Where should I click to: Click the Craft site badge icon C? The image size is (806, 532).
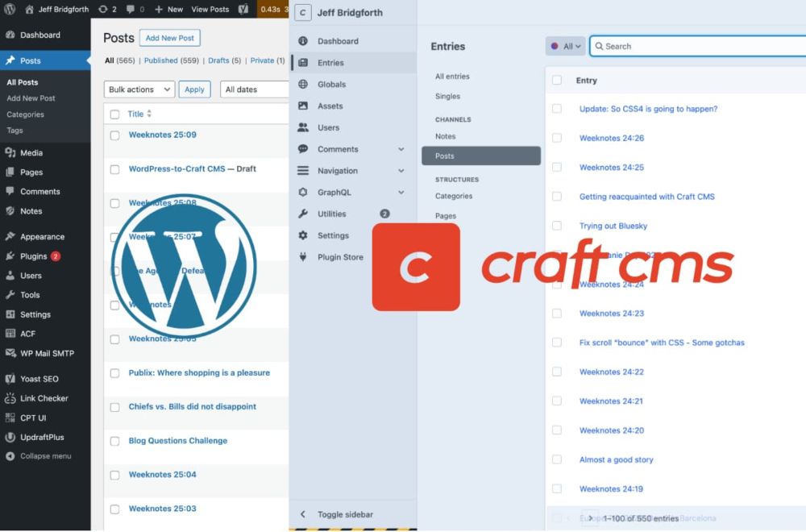pyautogui.click(x=303, y=13)
